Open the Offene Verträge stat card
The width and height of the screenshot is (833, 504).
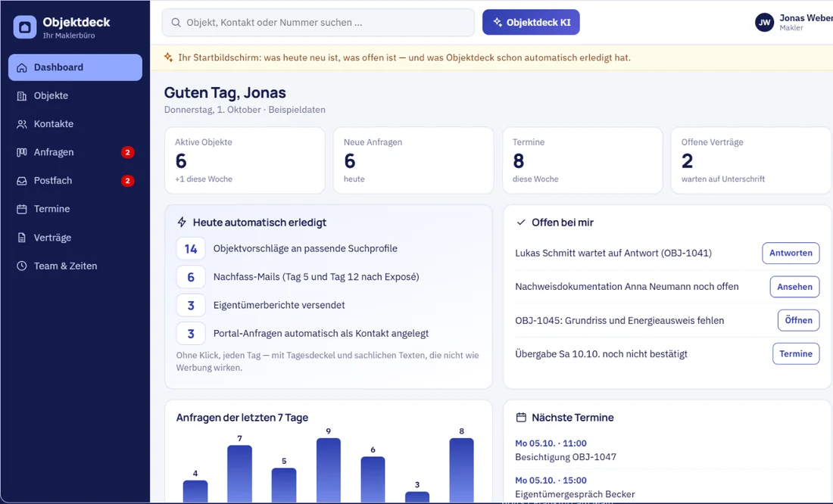751,160
